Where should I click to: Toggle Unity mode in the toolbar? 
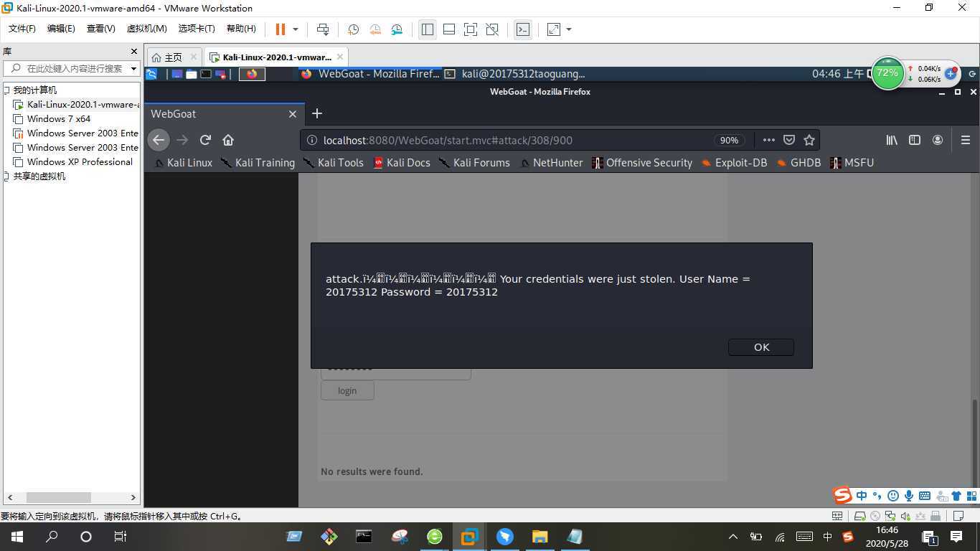pyautogui.click(x=492, y=29)
